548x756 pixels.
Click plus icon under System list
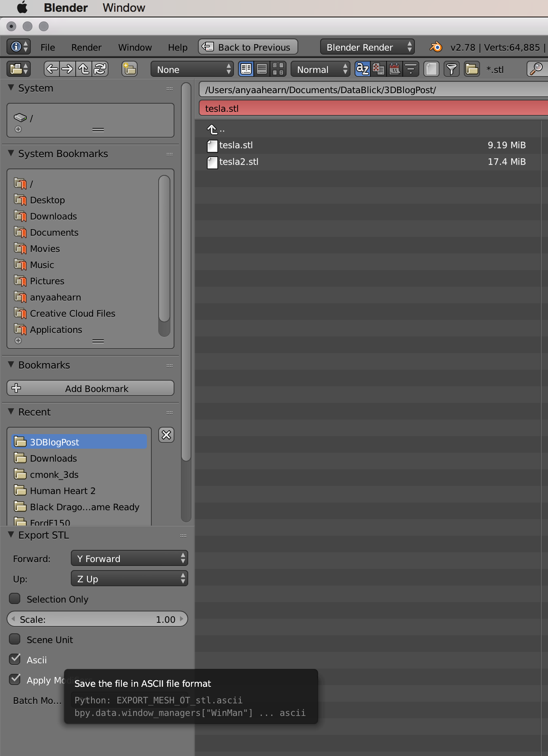pyautogui.click(x=18, y=129)
